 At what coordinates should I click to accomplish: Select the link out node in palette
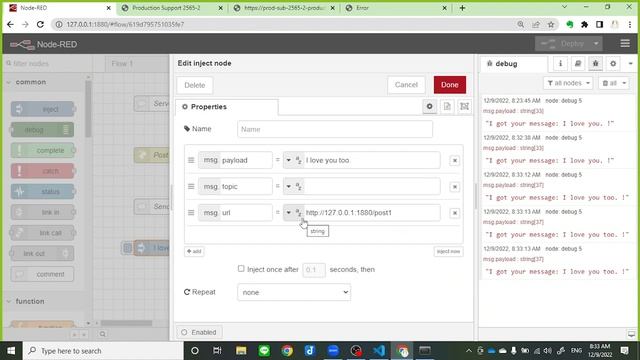42,253
